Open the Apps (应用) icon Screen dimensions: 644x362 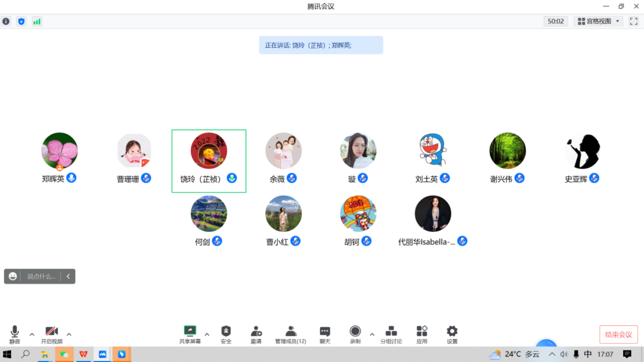(422, 334)
